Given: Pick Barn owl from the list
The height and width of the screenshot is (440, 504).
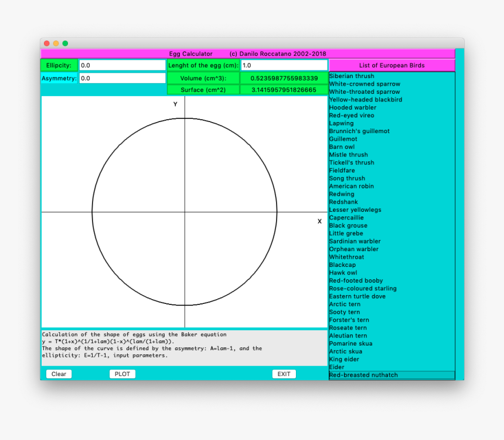Looking at the screenshot, I should [392, 147].
